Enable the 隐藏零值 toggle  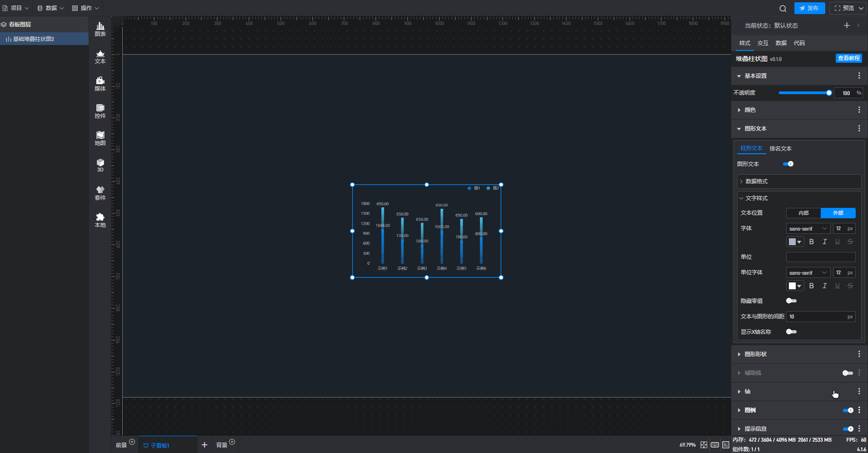791,301
